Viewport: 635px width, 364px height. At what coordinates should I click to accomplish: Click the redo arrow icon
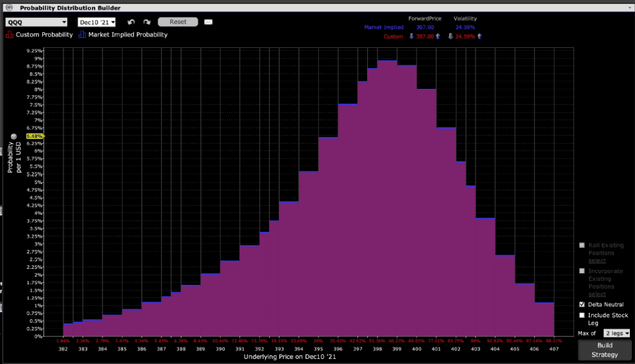(x=147, y=22)
